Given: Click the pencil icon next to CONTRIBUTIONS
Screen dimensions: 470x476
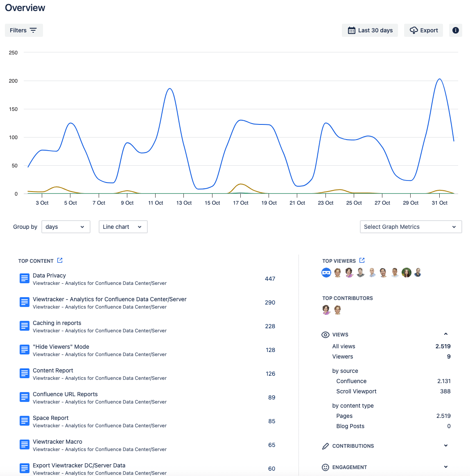Looking at the screenshot, I should tap(325, 446).
